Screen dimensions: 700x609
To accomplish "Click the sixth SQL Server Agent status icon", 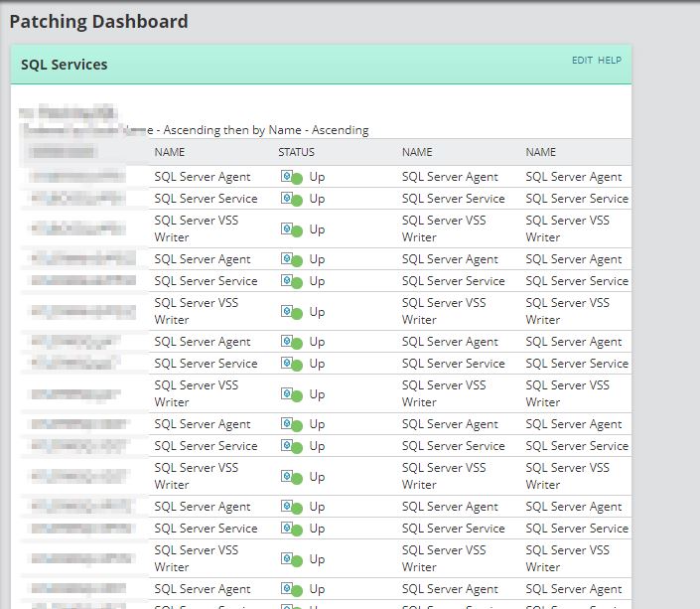I will point(292,589).
